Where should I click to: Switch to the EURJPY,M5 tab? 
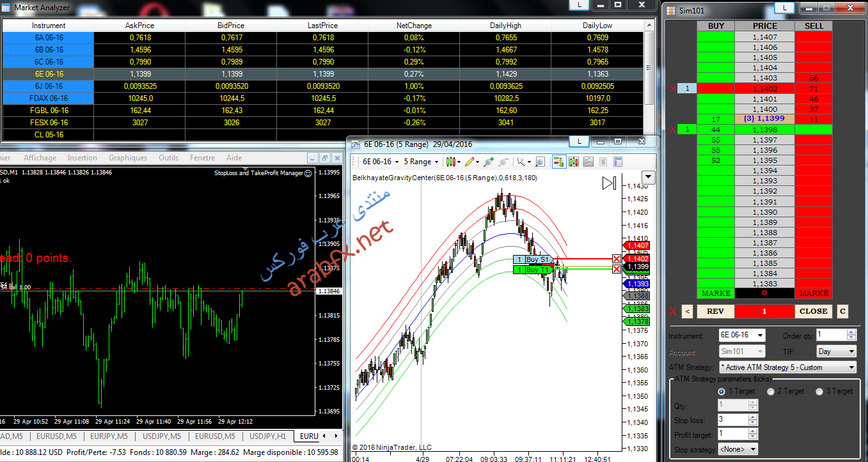109,436
